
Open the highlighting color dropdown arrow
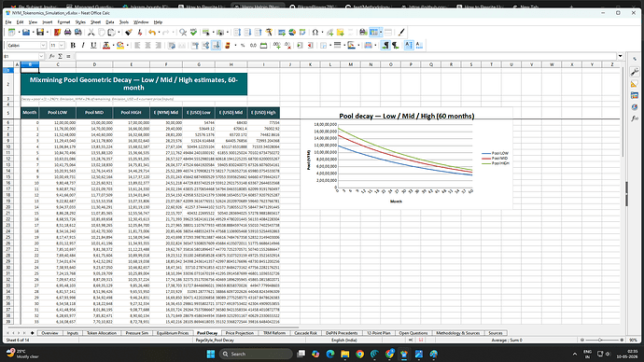(x=127, y=45)
